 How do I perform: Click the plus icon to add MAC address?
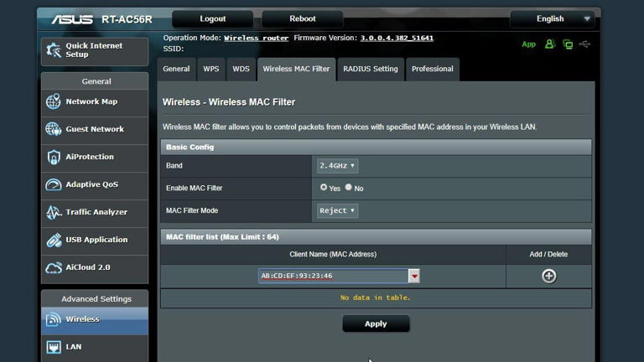click(548, 276)
